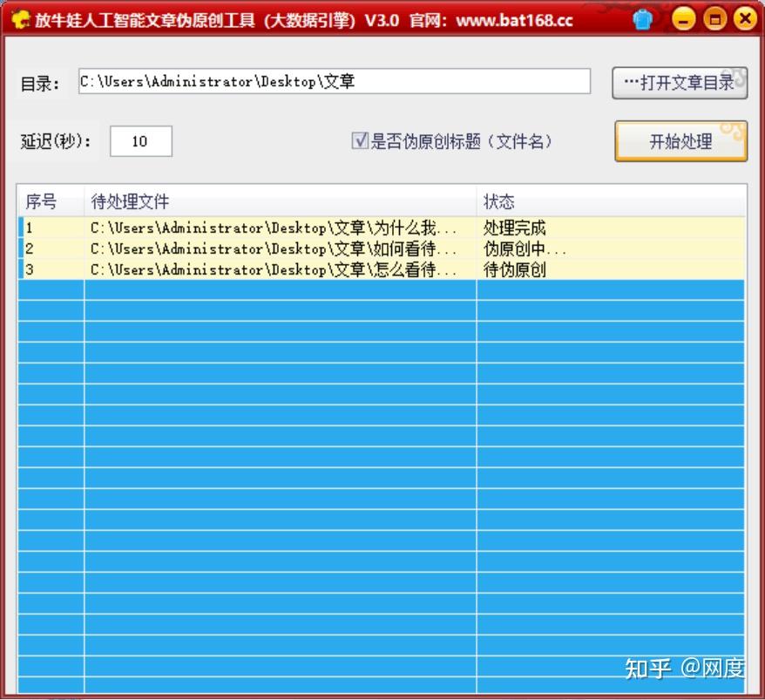
Task: Click the www.bat168.cc title text
Action: click(x=514, y=21)
